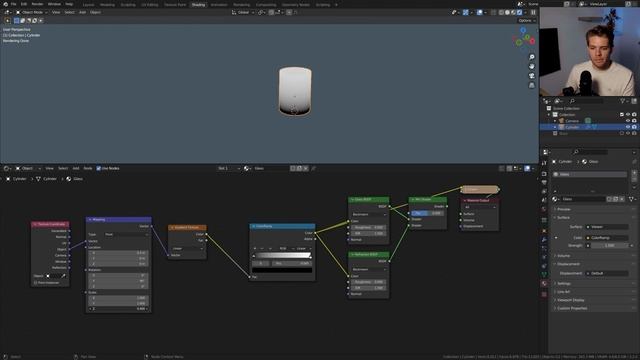
Task: Open the Output properties tab icon
Action: 544,182
